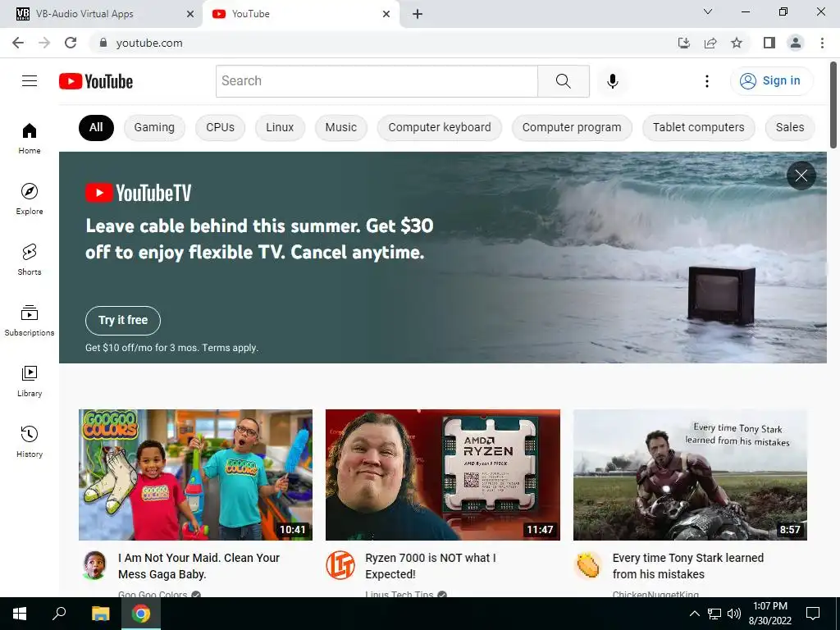Open Library in sidebar
The width and height of the screenshot is (840, 630).
30,381
